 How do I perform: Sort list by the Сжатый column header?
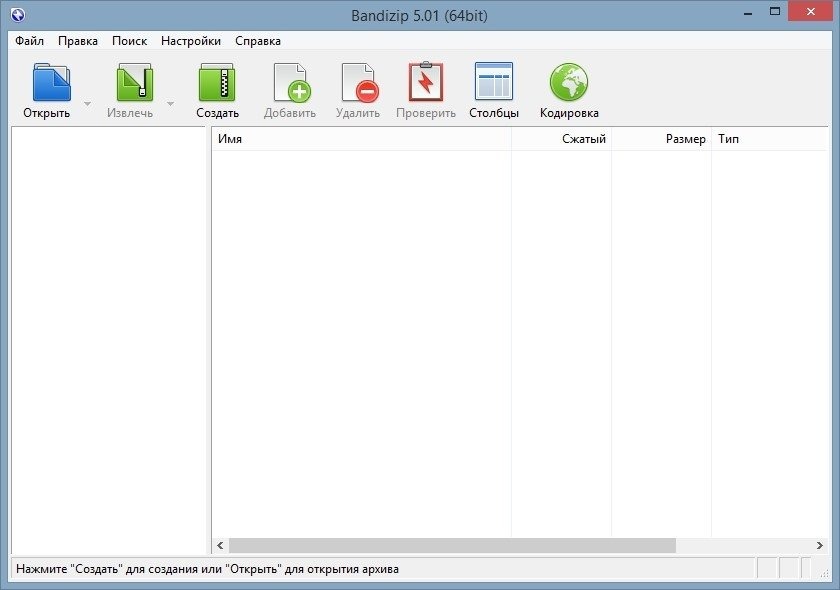[x=561, y=139]
